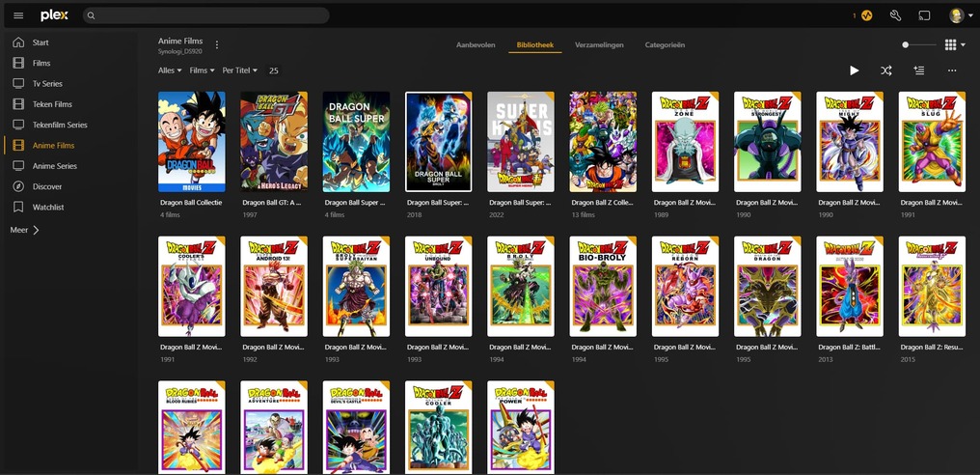Open the Per Titel sort dropdown
The width and height of the screenshot is (980, 475).
click(x=240, y=70)
